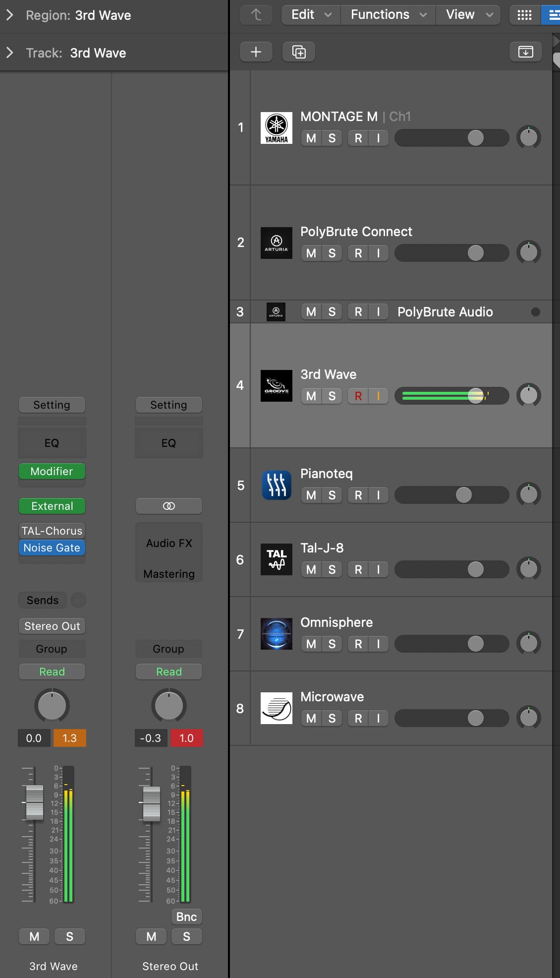Screen dimensions: 560x978
Task: Click the small Arturia PolyBrute Audio icon
Action: (x=276, y=312)
